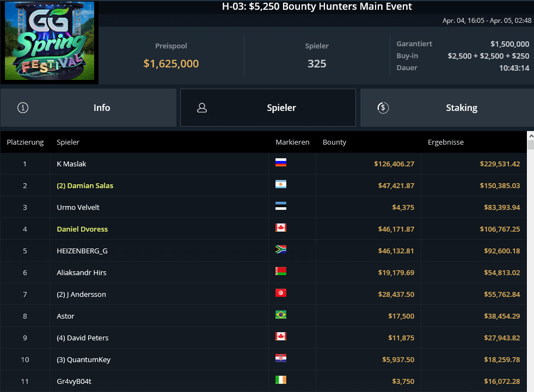Screen dimensions: 534x392
Task: Click the $28,437.50 bounty value
Action: pos(396,295)
